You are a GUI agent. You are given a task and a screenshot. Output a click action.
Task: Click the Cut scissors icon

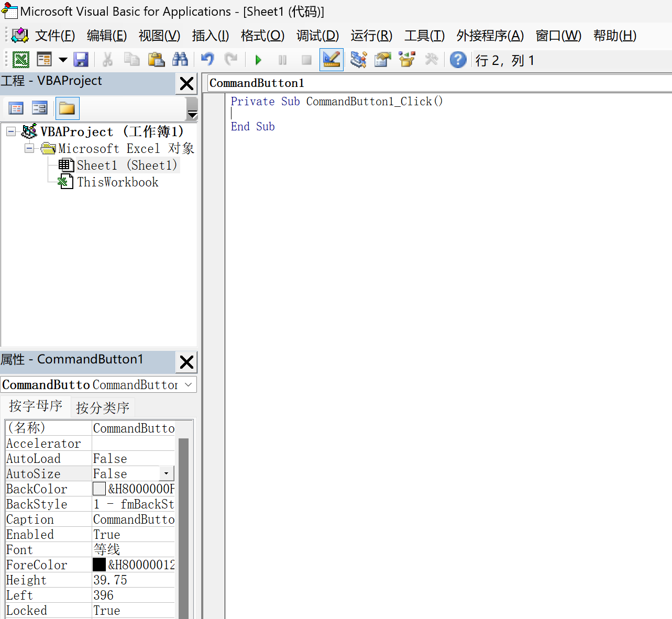[108, 60]
